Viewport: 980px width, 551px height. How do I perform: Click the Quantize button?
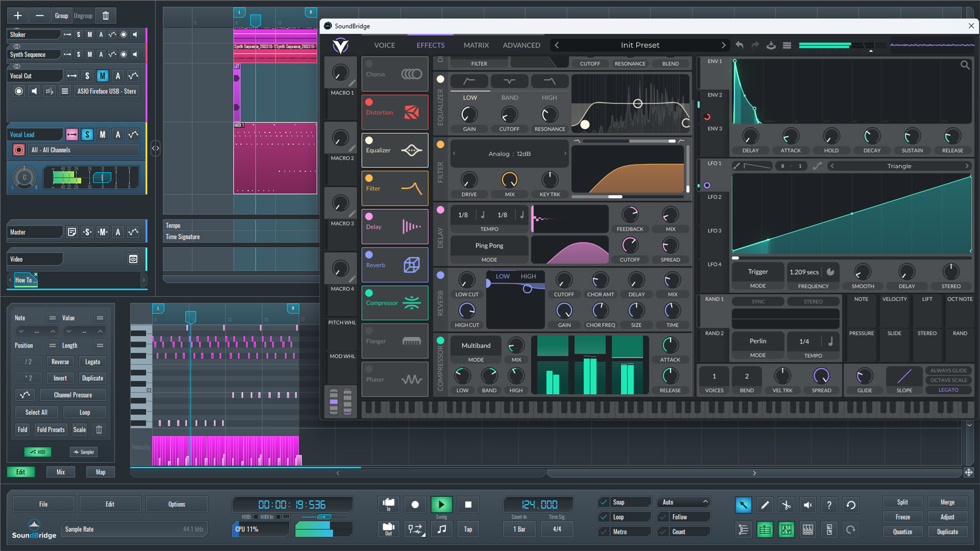point(902,532)
